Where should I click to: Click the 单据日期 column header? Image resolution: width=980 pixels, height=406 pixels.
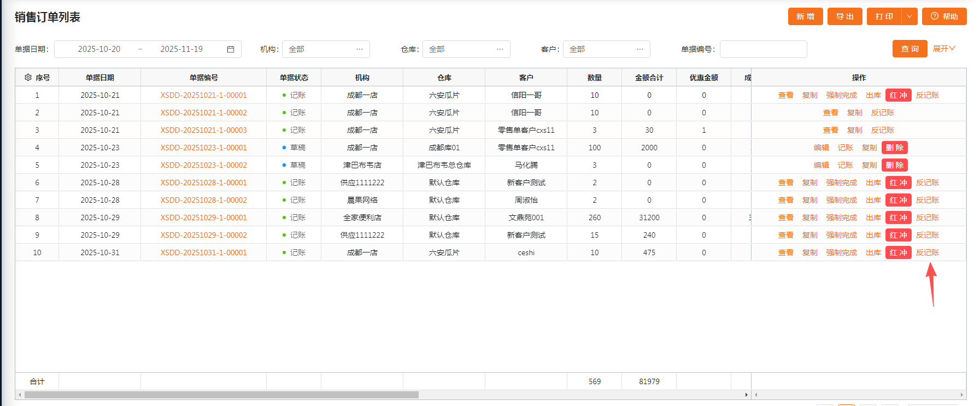[x=100, y=78]
